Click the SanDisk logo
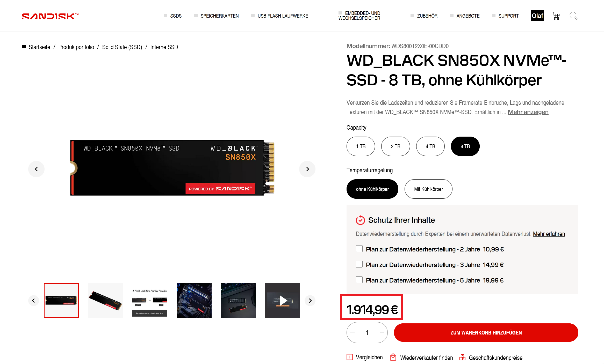This screenshot has height=364, width=604. 50,16
